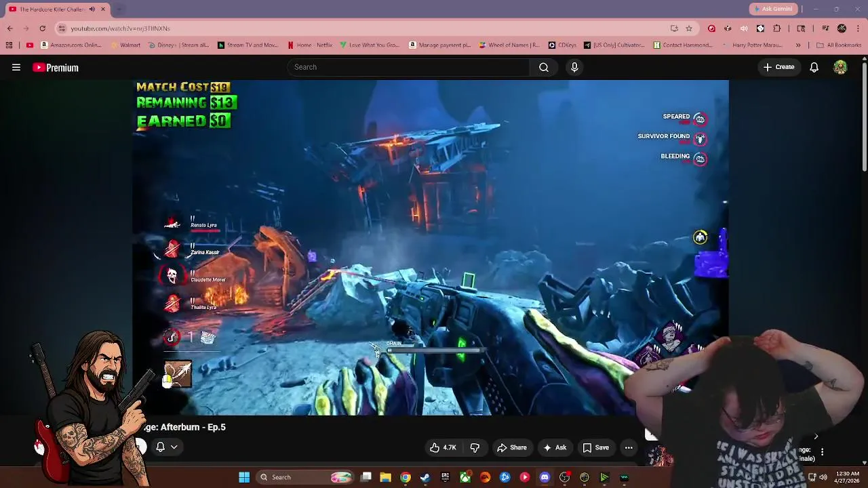Open Chrome three-dot menu
Image resolution: width=868 pixels, height=488 pixels.
point(858,28)
